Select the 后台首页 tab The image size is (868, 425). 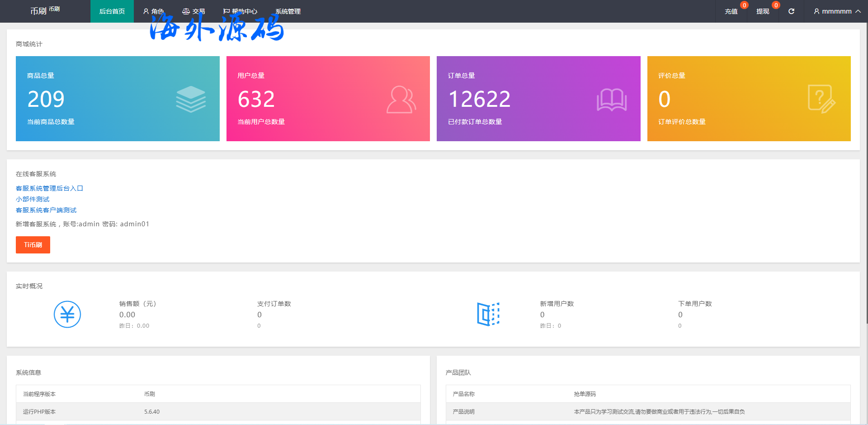point(112,11)
